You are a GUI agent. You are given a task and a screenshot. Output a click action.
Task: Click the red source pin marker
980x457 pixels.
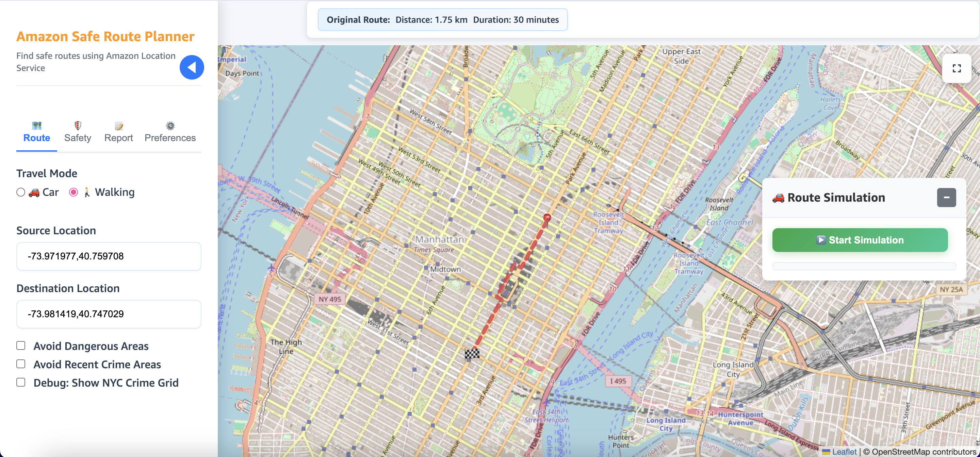547,219
